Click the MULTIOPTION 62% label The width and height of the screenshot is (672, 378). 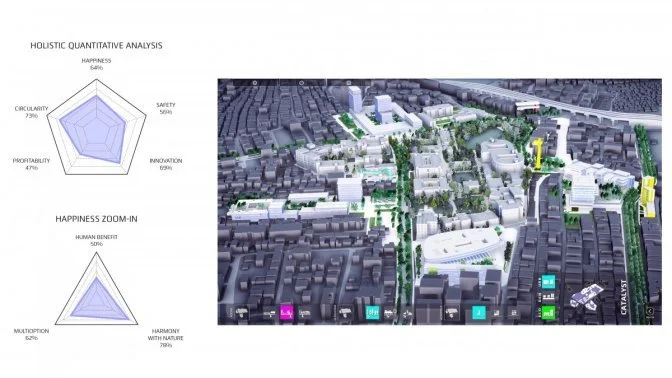pos(31,334)
